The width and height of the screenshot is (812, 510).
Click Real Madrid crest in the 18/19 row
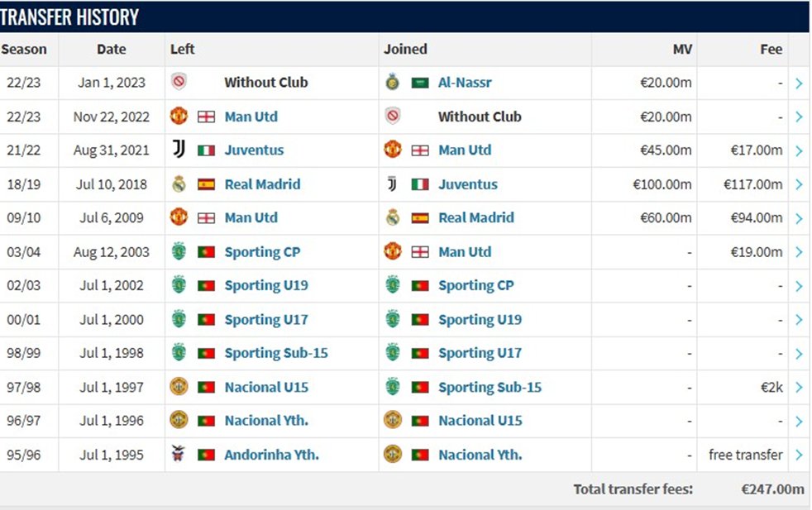pyautogui.click(x=179, y=184)
